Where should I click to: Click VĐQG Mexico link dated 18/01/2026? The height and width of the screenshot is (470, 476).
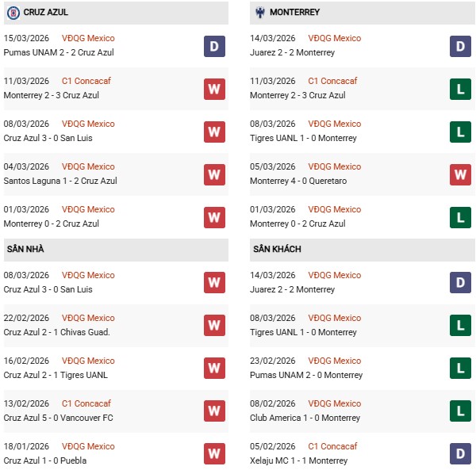[x=88, y=446]
